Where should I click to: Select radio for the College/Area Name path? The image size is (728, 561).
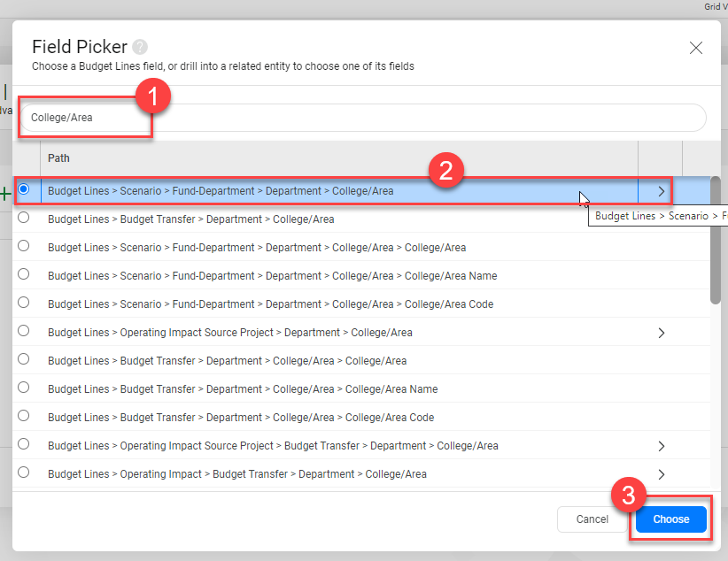(26, 275)
